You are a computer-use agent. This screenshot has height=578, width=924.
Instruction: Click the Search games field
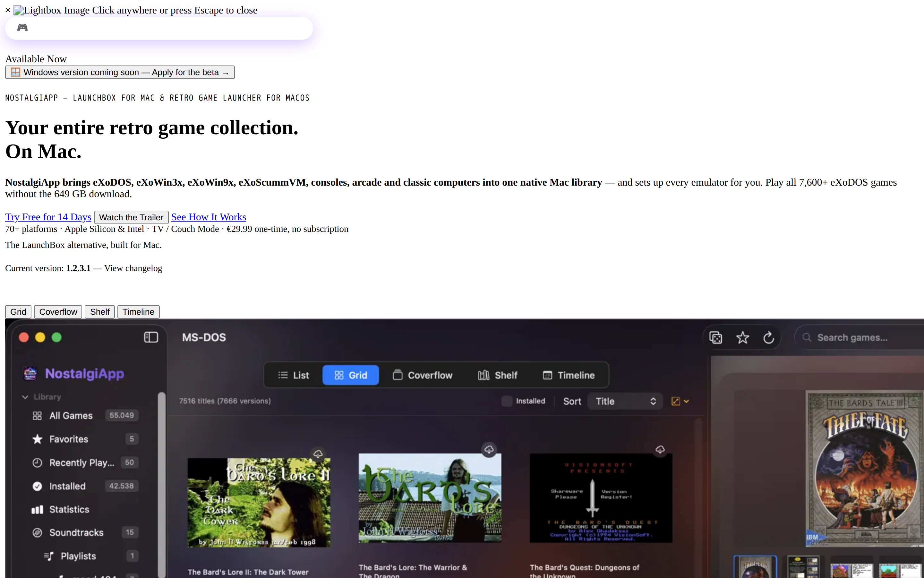[x=859, y=337]
